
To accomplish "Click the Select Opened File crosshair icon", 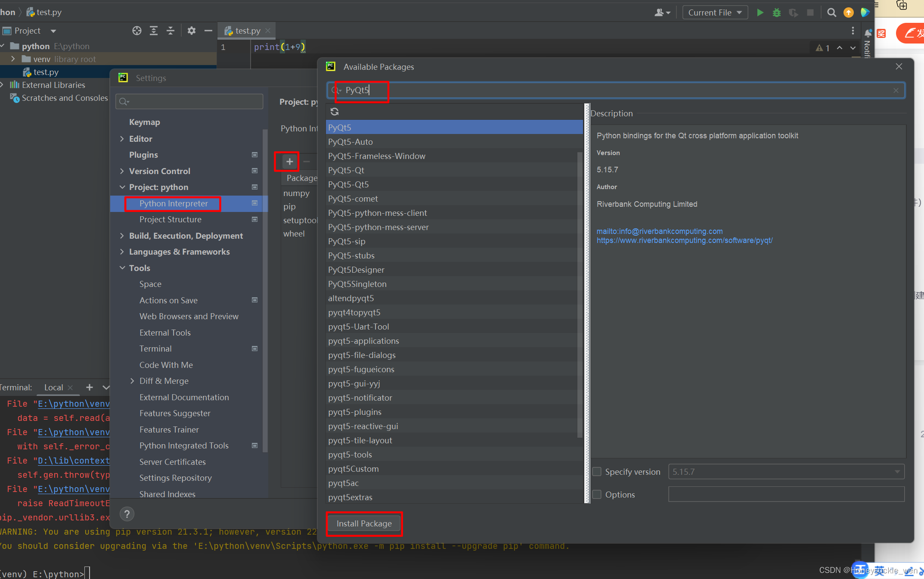I will pos(136,30).
